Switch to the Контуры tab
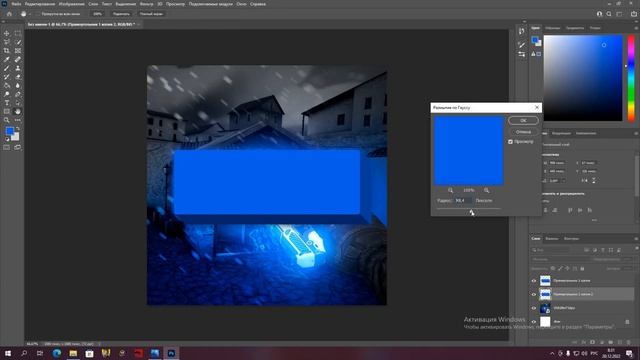This screenshot has height=360, width=640. [x=571, y=239]
